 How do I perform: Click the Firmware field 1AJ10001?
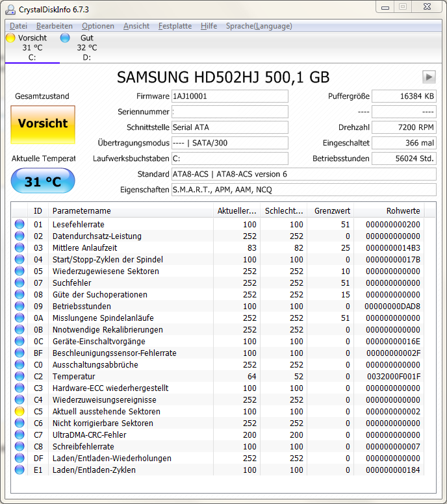pyautogui.click(x=229, y=96)
